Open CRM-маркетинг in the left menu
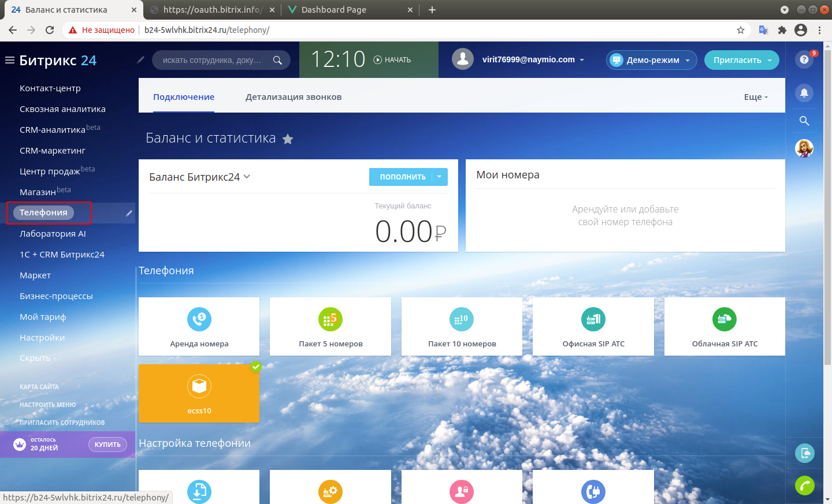This screenshot has width=832, height=504. (53, 151)
